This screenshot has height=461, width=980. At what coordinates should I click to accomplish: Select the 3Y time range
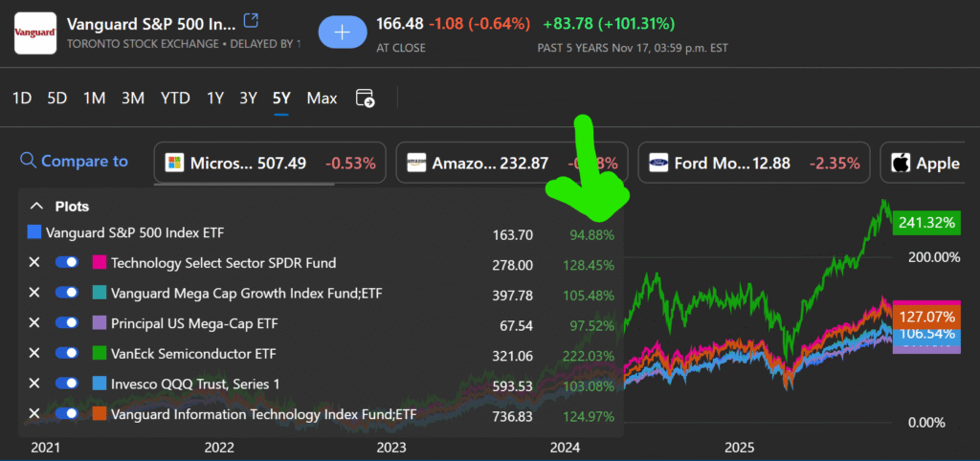248,99
